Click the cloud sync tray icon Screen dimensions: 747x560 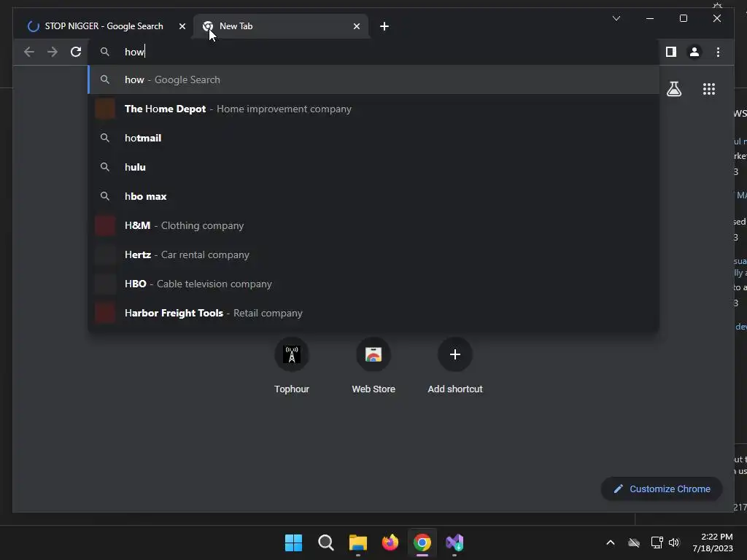point(634,542)
